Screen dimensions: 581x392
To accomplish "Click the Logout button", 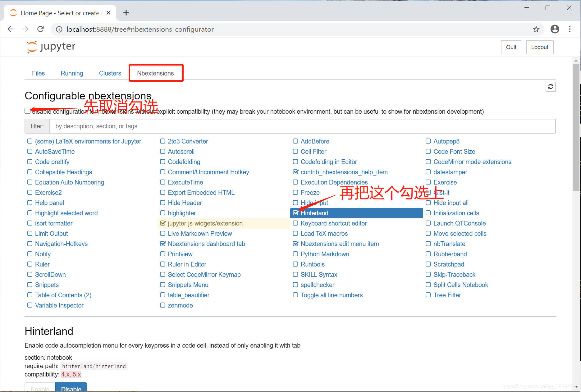I will tap(540, 47).
